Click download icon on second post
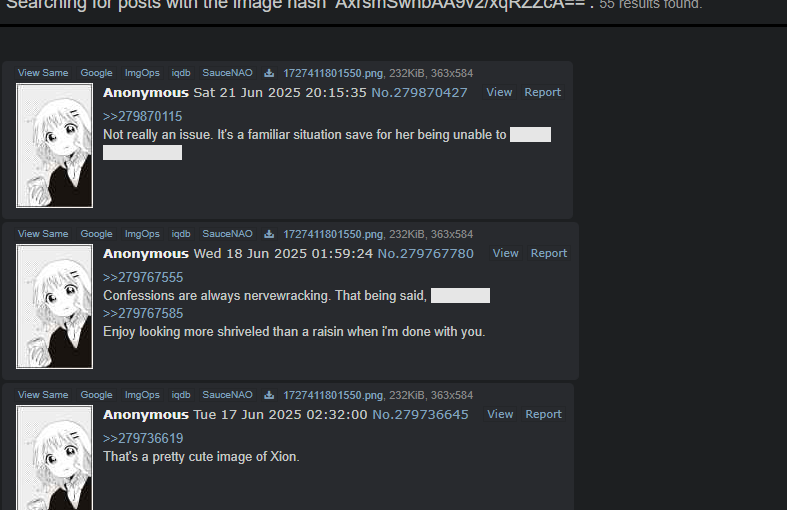This screenshot has height=510, width=787. 269,234
